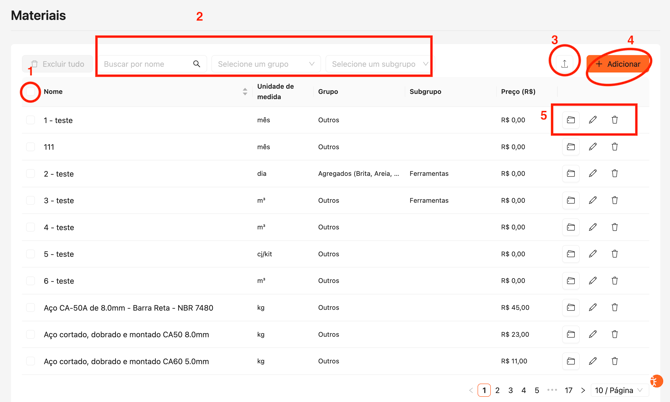The height and width of the screenshot is (402, 670).
Task: Jump to page 17 in pagination
Action: coord(568,390)
